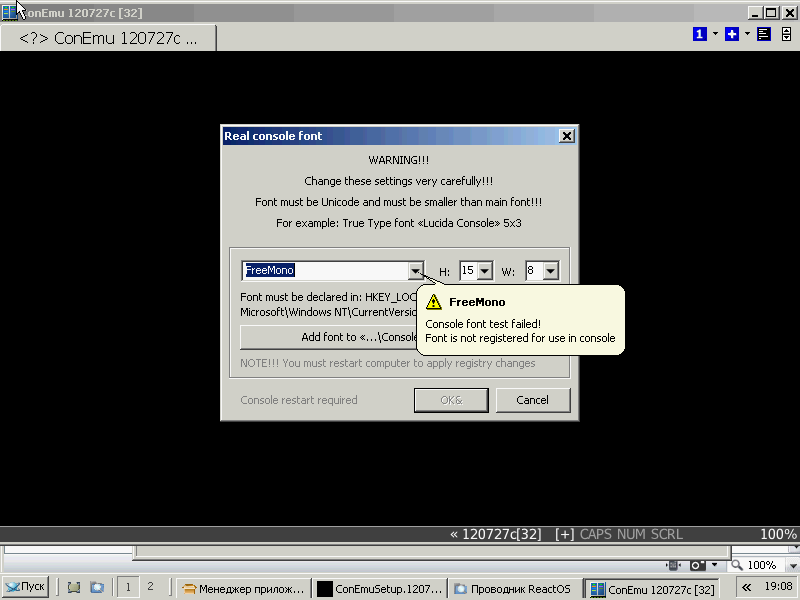Viewport: 800px width, 600px height.
Task: Open the new console options dropdown arrow
Action: (x=747, y=34)
